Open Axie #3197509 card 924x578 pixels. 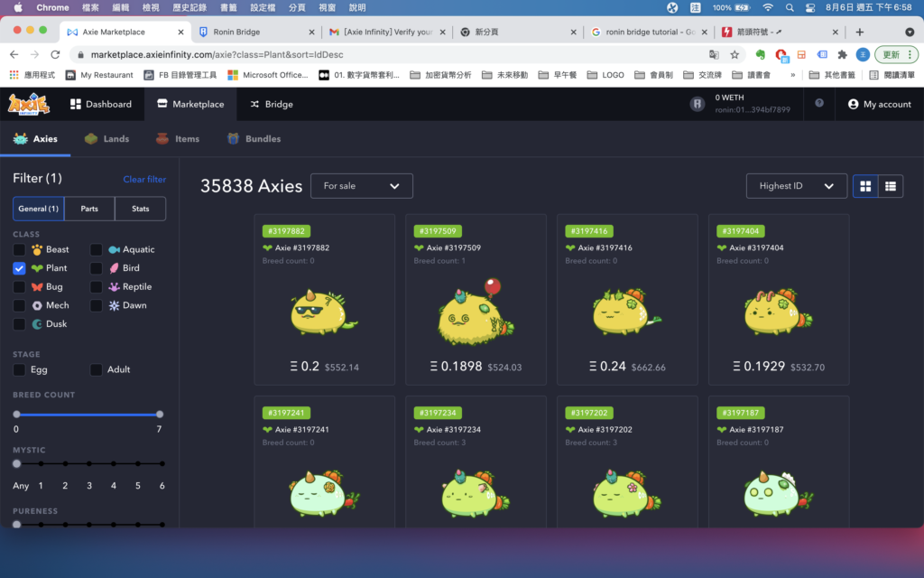476,300
